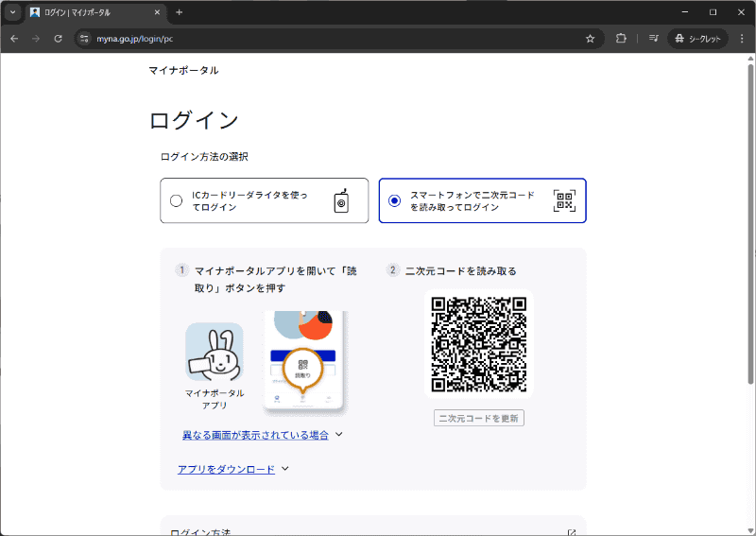
Task: Reload the page with refresh icon
Action: click(x=58, y=39)
